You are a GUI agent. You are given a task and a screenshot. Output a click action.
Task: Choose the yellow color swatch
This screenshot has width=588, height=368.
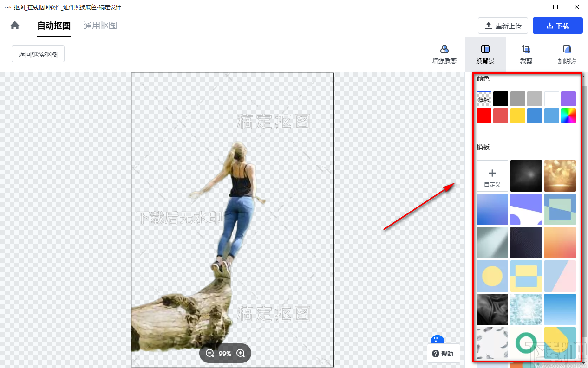[518, 116]
